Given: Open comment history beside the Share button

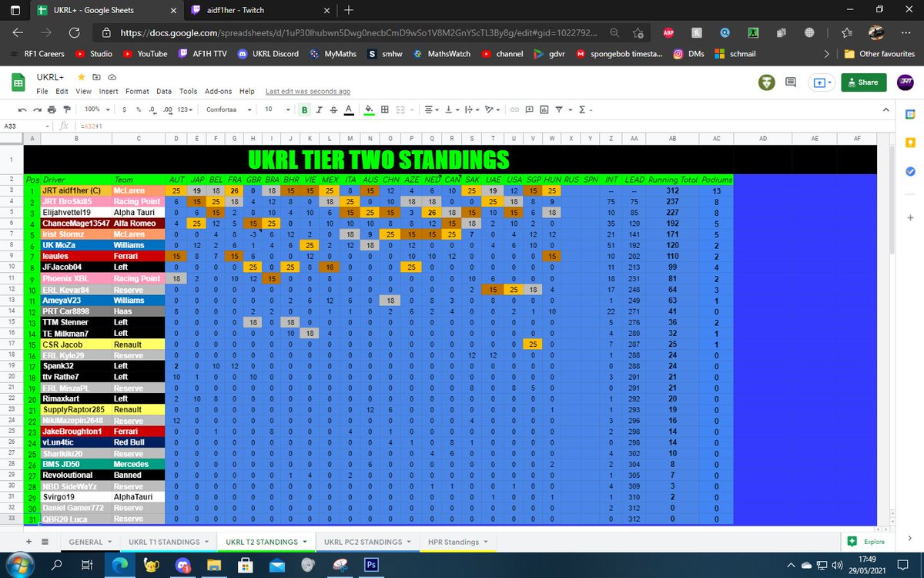Looking at the screenshot, I should pos(790,82).
